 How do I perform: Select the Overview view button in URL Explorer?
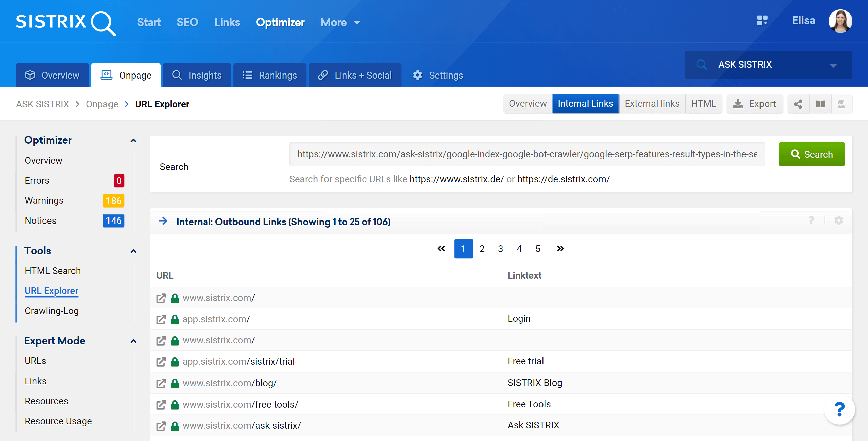pos(528,104)
